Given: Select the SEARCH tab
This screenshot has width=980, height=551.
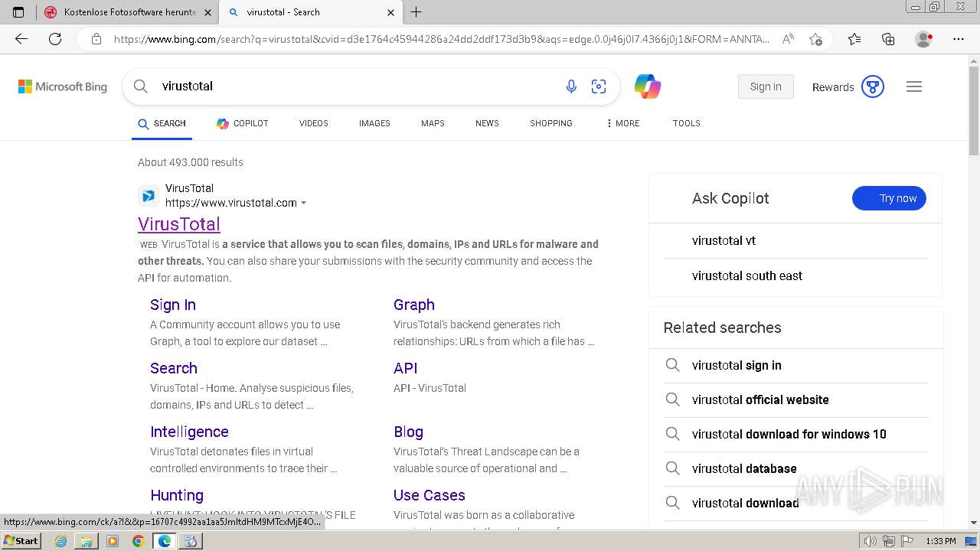Looking at the screenshot, I should [x=162, y=123].
